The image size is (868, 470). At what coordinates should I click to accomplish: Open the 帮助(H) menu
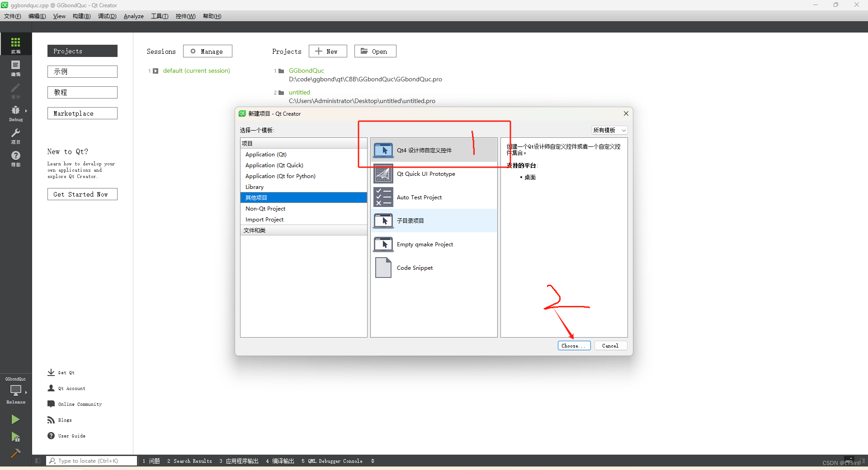(x=212, y=16)
